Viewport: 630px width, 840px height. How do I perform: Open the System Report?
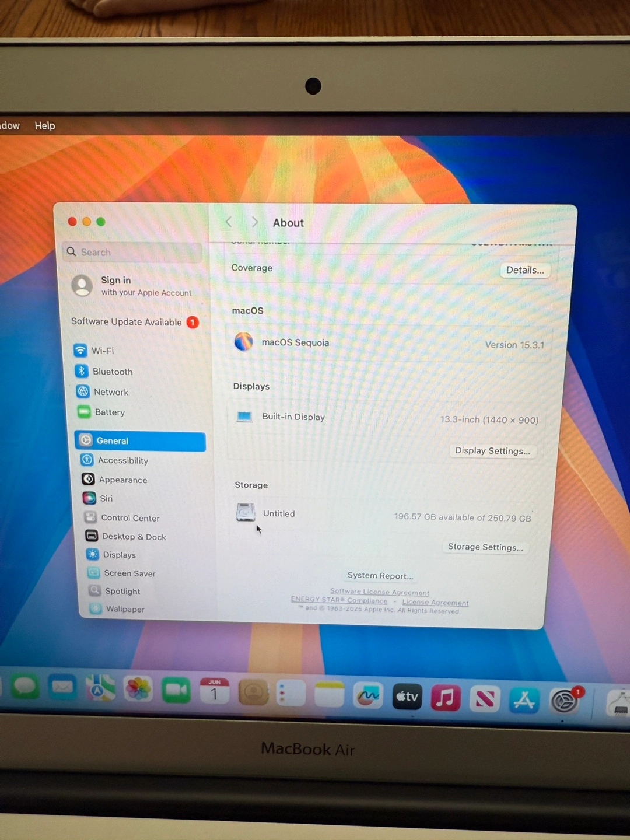pos(380,576)
